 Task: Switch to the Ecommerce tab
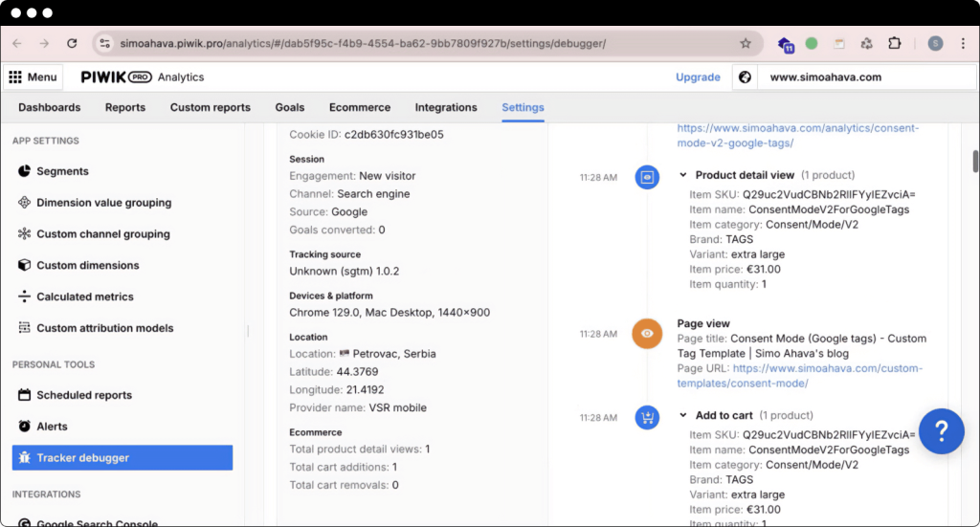coord(359,107)
